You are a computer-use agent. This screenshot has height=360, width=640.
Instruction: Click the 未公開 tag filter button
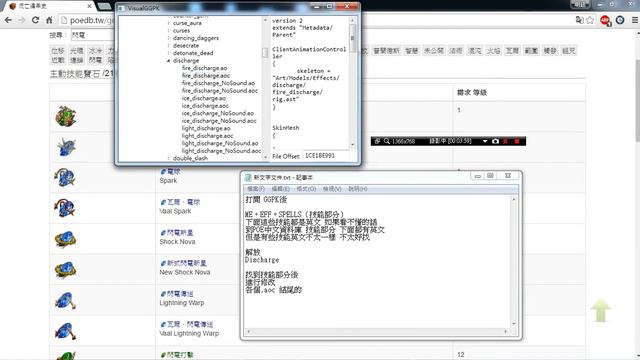tap(433, 51)
